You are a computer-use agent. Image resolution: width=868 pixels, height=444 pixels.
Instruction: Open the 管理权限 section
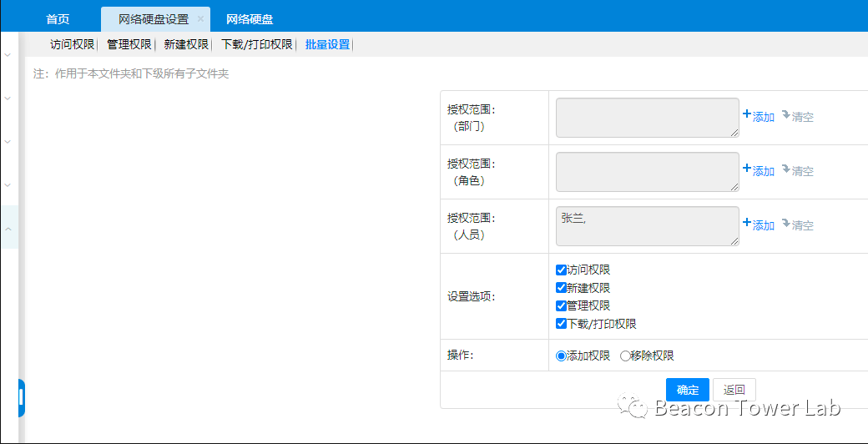(129, 45)
